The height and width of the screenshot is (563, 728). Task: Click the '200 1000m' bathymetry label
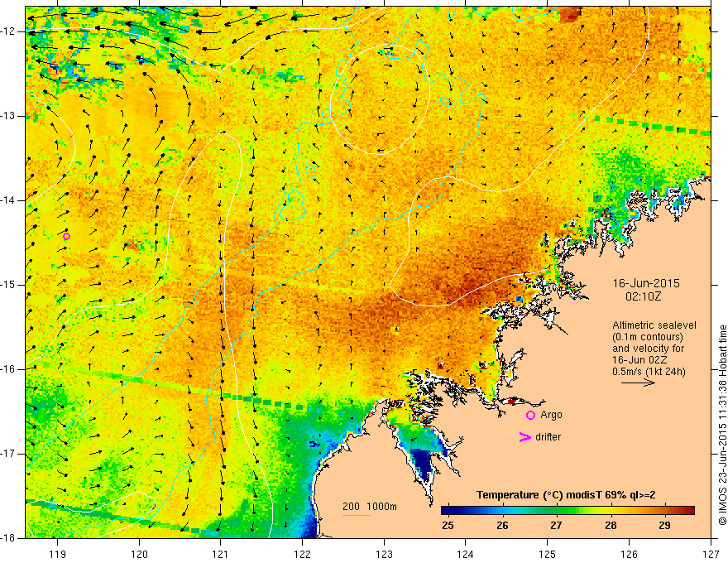click(x=370, y=507)
